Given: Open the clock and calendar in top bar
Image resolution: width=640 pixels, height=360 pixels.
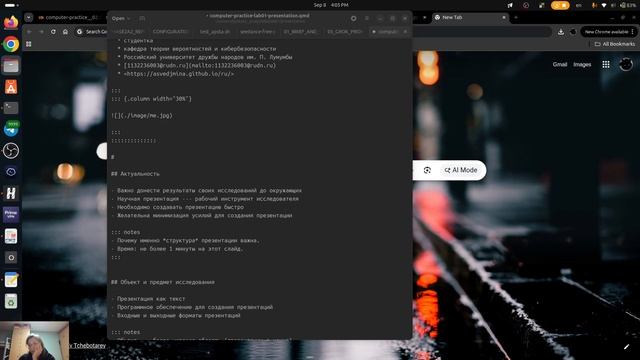Looking at the screenshot, I should pyautogui.click(x=331, y=5).
